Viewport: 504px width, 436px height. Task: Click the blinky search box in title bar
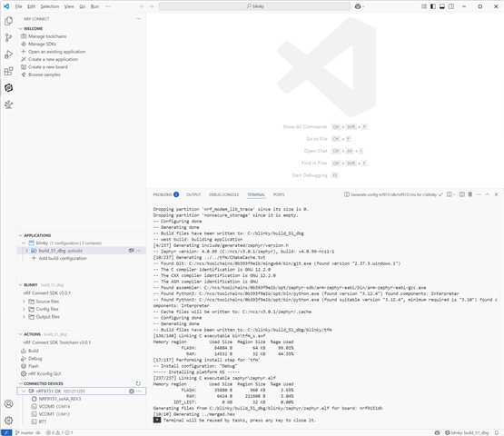click(254, 6)
